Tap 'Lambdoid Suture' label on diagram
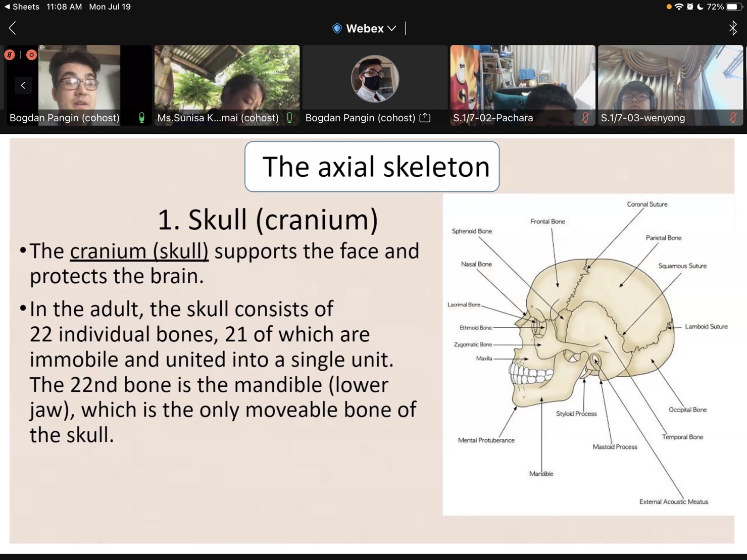This screenshot has width=747, height=560. point(706,327)
